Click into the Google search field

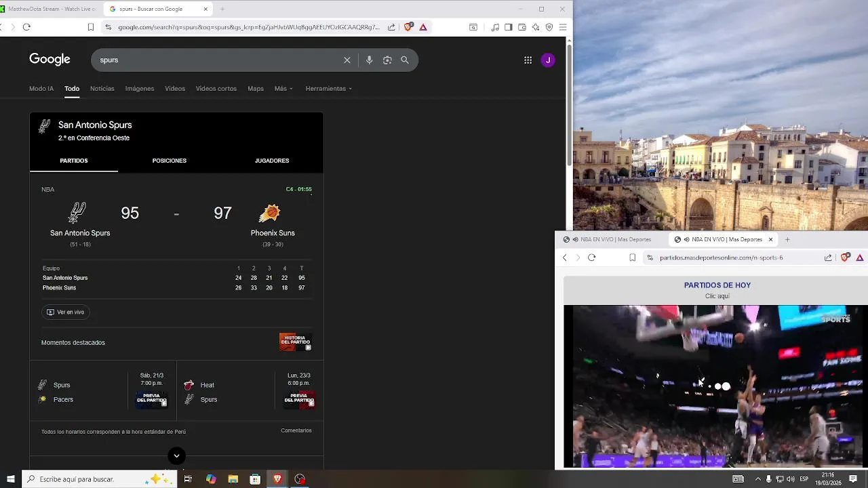click(x=217, y=60)
